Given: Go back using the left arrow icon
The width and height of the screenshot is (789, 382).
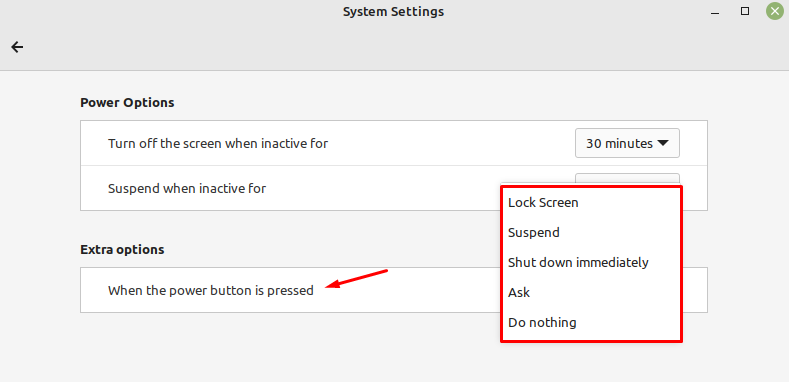Looking at the screenshot, I should click(17, 47).
